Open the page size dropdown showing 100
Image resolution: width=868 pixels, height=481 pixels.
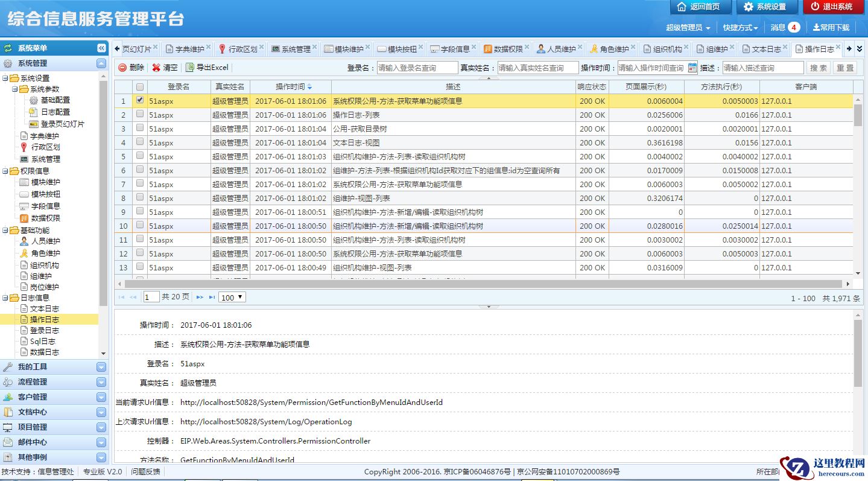[x=232, y=297]
